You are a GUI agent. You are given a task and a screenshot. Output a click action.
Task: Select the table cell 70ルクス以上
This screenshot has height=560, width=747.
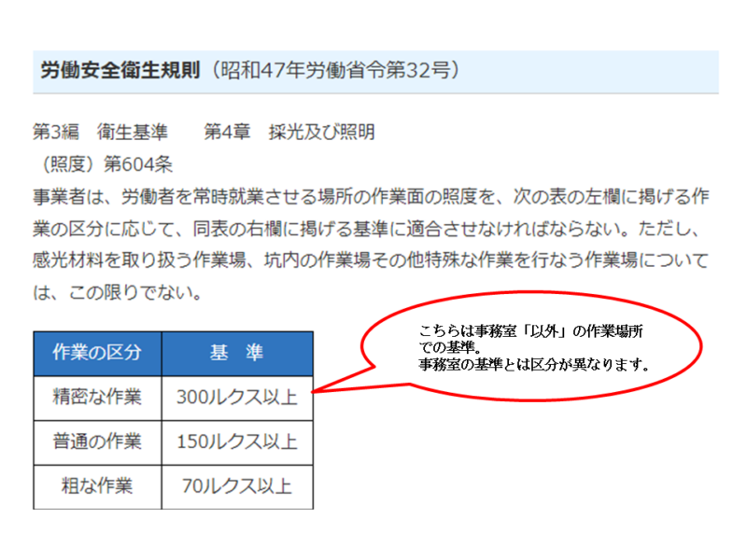(x=237, y=486)
